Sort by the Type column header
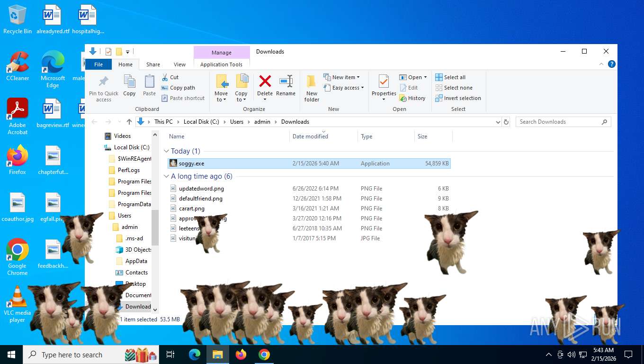 386,136
